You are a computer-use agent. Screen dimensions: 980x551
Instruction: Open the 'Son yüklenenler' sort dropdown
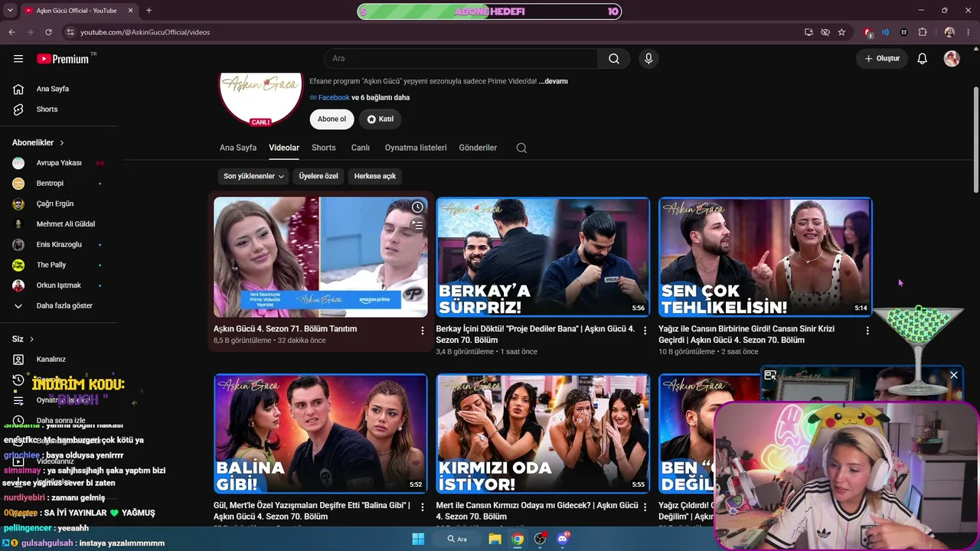(253, 176)
